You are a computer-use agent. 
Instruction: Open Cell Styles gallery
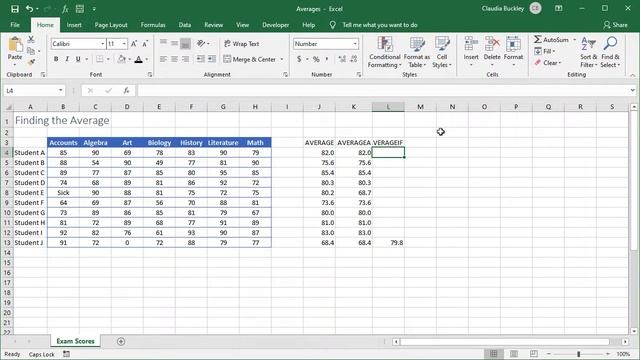(442, 52)
